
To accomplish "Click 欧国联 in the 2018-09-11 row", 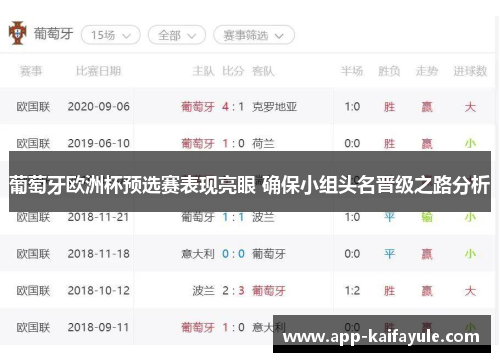I will pyautogui.click(x=33, y=327).
